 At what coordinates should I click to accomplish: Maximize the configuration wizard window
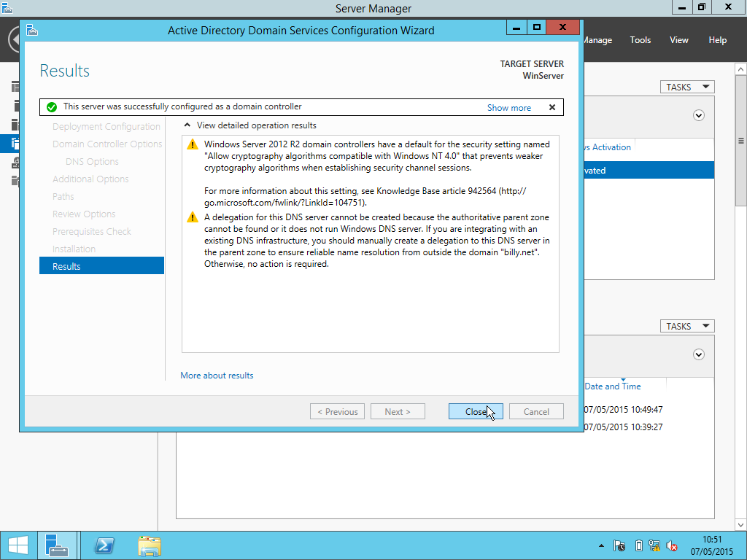tap(536, 27)
